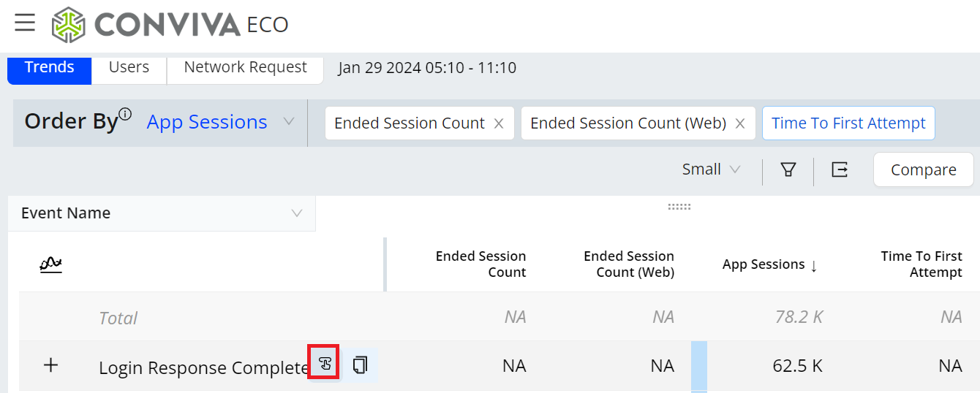Click the trend chart line icon

tap(50, 264)
